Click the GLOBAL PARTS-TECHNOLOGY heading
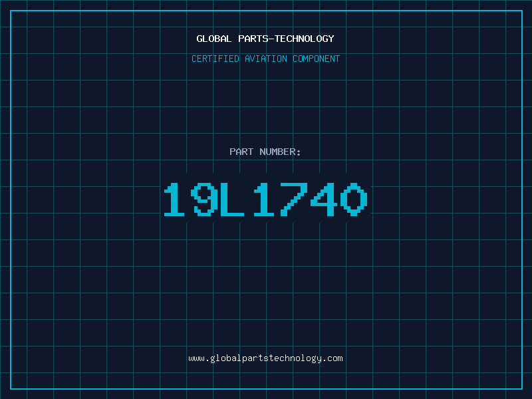Screen dimensions: 532x399 [265, 39]
